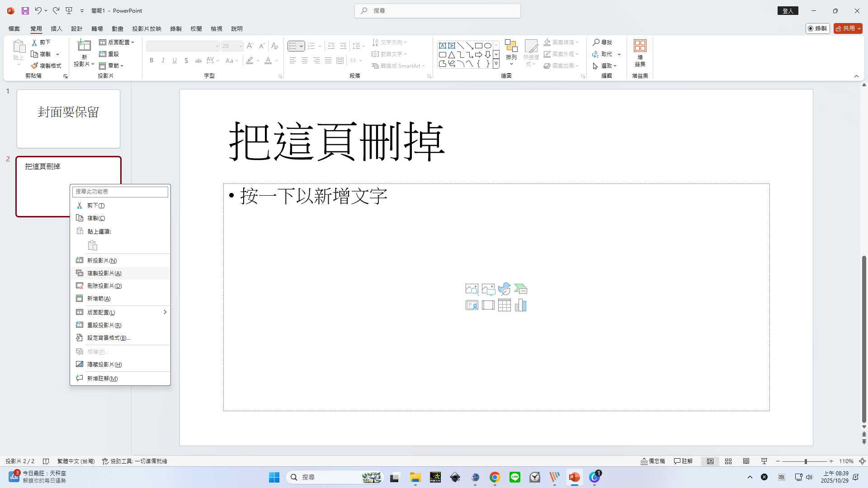
Task: Click Undo icon in quick access toolbar
Action: point(38,10)
